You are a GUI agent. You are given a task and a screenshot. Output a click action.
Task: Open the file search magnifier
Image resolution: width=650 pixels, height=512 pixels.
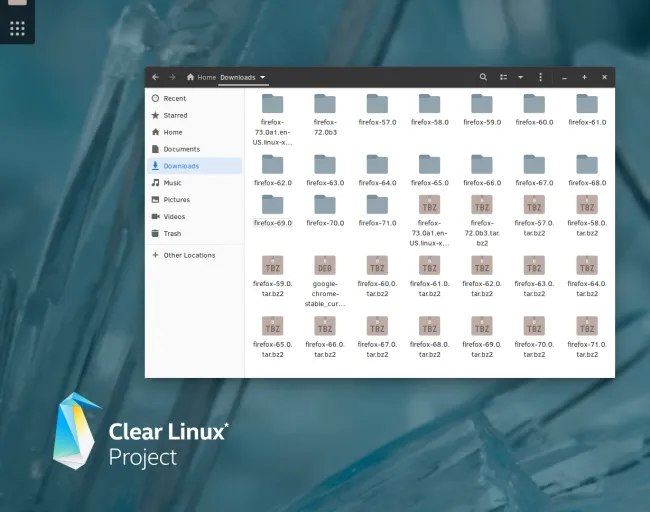(483, 77)
